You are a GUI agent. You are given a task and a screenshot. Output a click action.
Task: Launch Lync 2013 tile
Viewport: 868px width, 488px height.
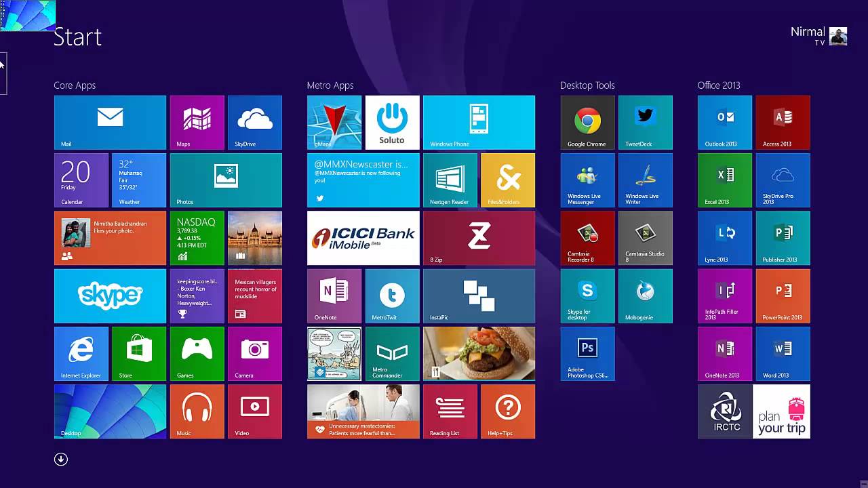point(725,238)
